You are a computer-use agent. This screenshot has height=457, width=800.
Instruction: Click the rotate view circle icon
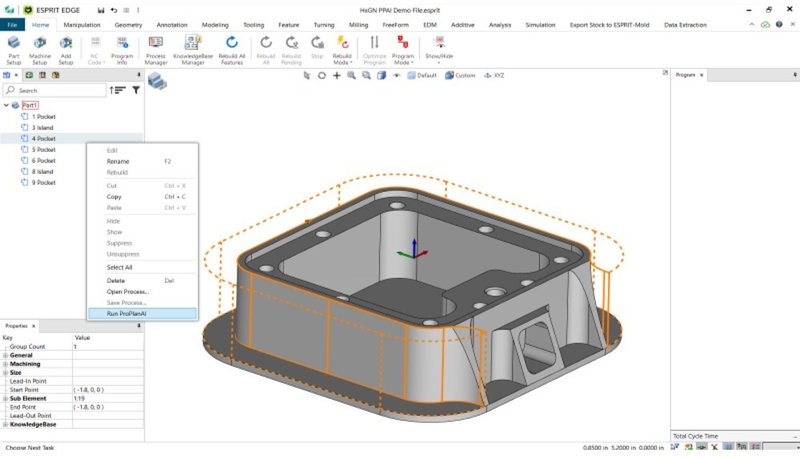[321, 75]
